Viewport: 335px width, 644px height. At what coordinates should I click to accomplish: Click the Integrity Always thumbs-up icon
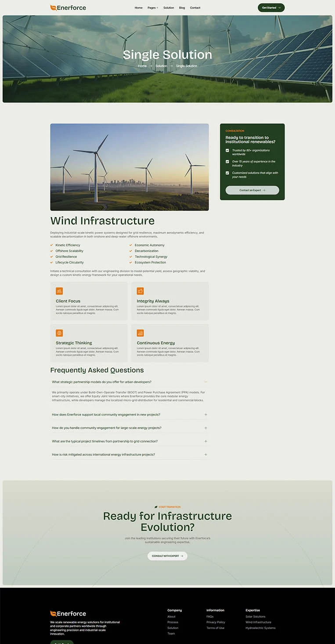pos(140,291)
